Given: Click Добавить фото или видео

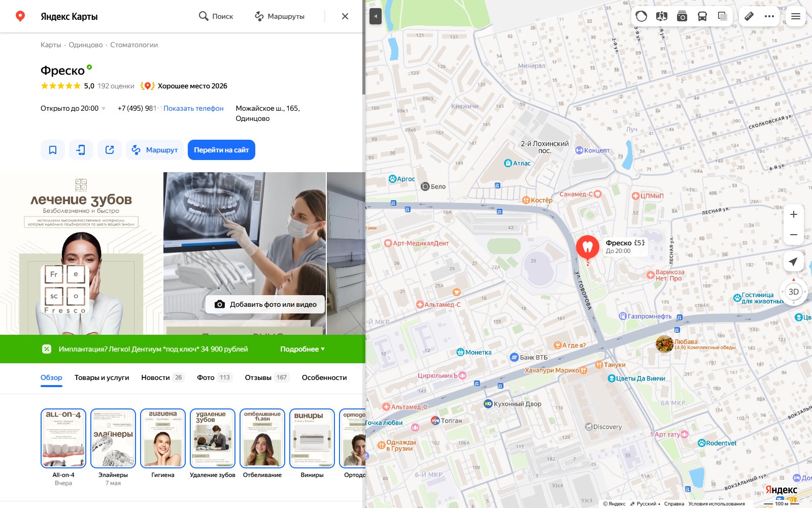Looking at the screenshot, I should (265, 304).
